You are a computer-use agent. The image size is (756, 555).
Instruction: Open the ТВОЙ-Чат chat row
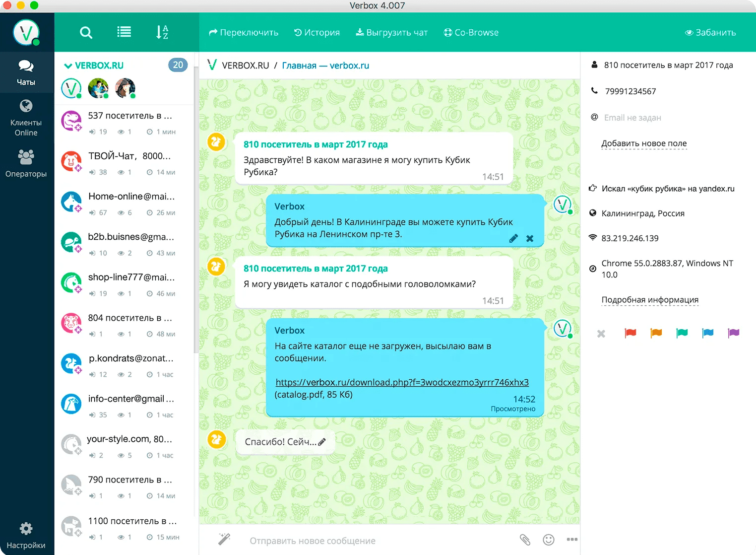click(124, 163)
